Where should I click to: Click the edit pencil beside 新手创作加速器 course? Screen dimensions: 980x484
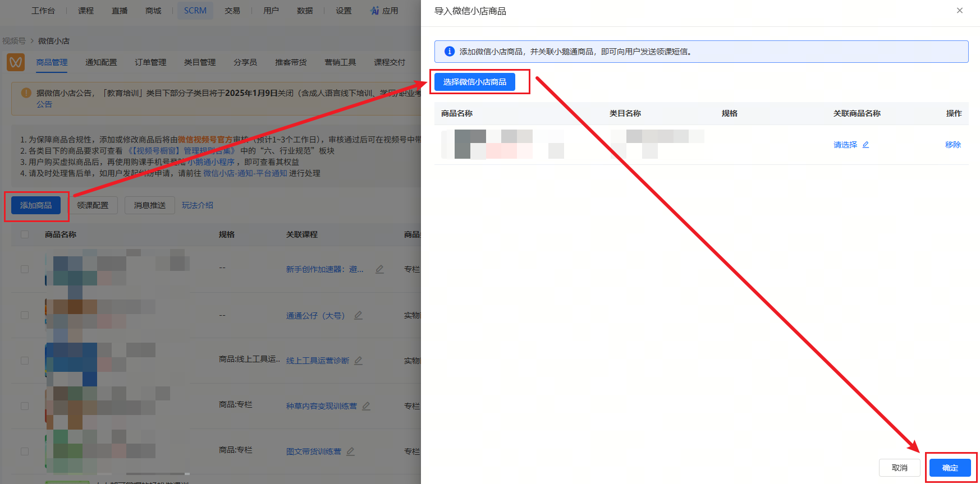click(x=379, y=269)
